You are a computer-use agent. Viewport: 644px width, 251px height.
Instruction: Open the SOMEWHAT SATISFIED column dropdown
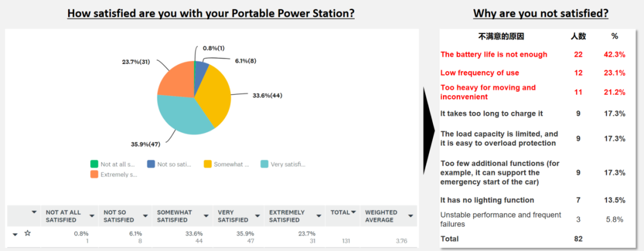[x=206, y=216]
